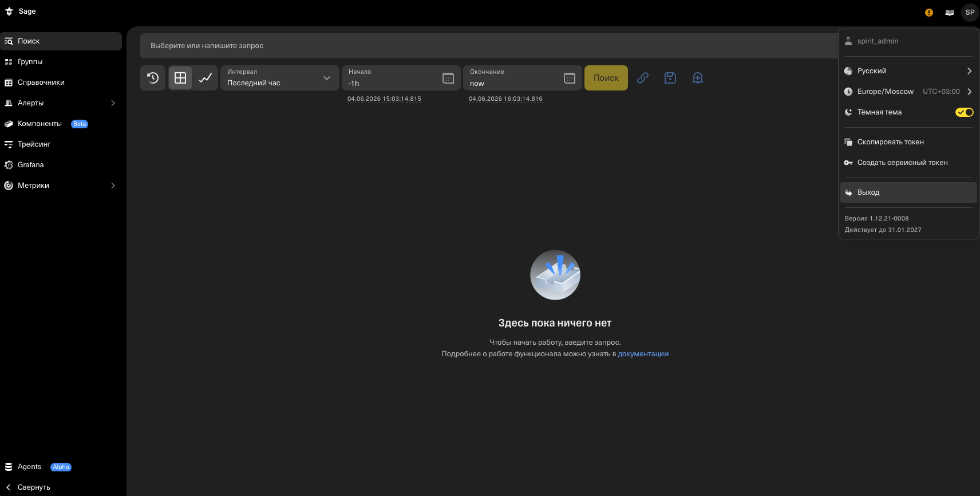Open documentation book icon in header
The height and width of the screenshot is (496, 980).
[950, 13]
